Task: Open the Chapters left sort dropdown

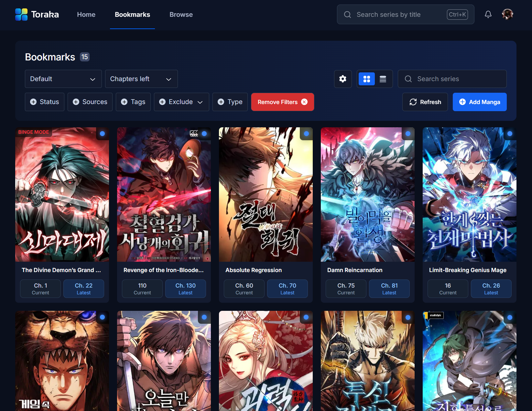Action: pyautogui.click(x=141, y=79)
